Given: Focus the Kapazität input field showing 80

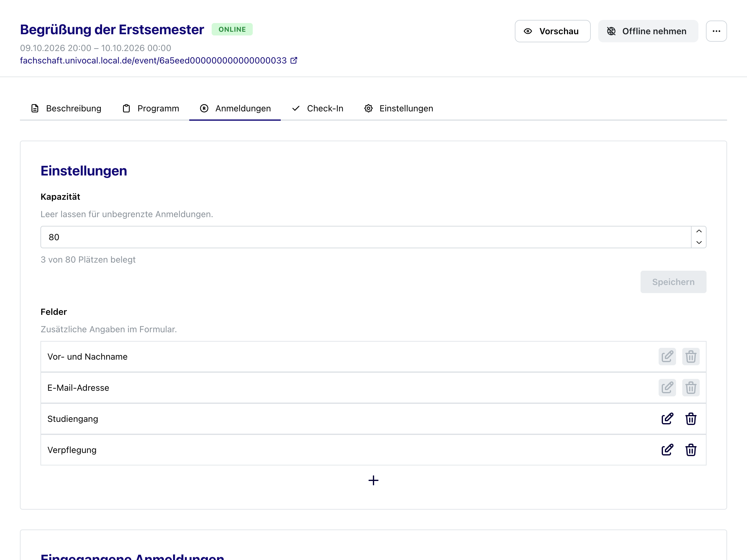Looking at the screenshot, I should click(366, 237).
